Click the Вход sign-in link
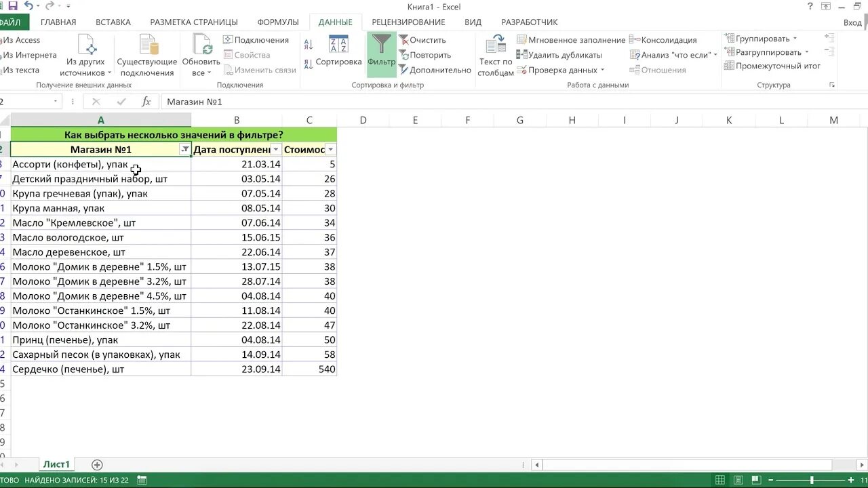The width and height of the screenshot is (868, 488). 852,22
